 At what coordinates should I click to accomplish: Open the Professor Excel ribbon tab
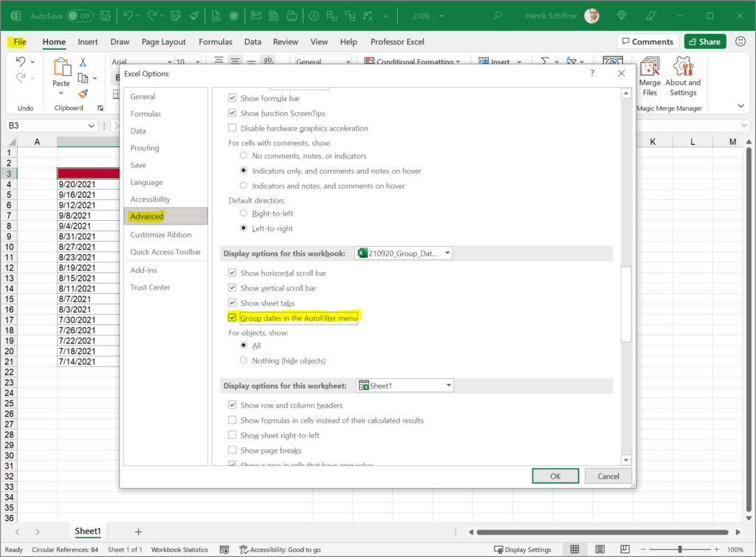pyautogui.click(x=397, y=42)
